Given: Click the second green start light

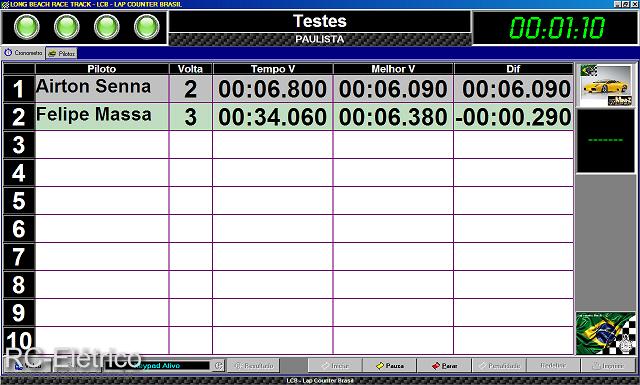Looking at the screenshot, I should click(x=67, y=27).
